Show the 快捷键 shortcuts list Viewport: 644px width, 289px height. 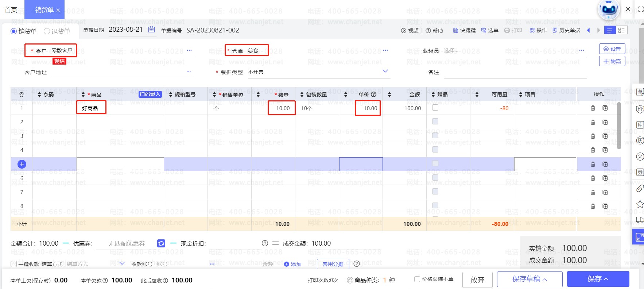pyautogui.click(x=464, y=31)
